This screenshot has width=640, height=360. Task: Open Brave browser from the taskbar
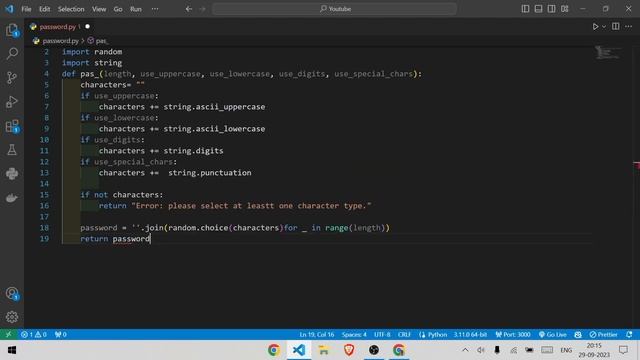[x=349, y=350]
